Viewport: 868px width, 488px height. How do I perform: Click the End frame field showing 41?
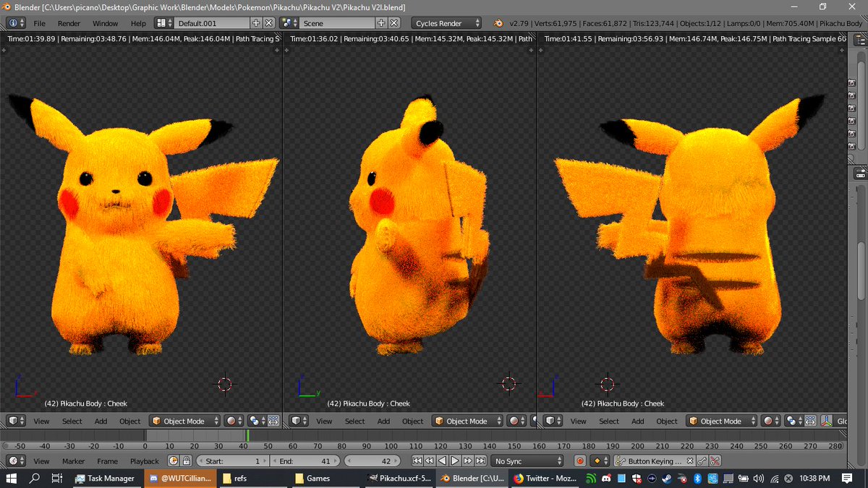pyautogui.click(x=305, y=461)
